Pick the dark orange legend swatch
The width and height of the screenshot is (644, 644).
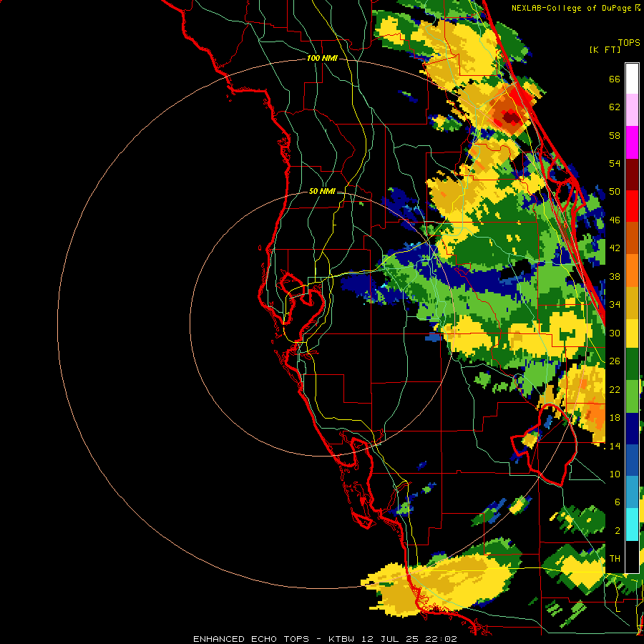(632, 238)
